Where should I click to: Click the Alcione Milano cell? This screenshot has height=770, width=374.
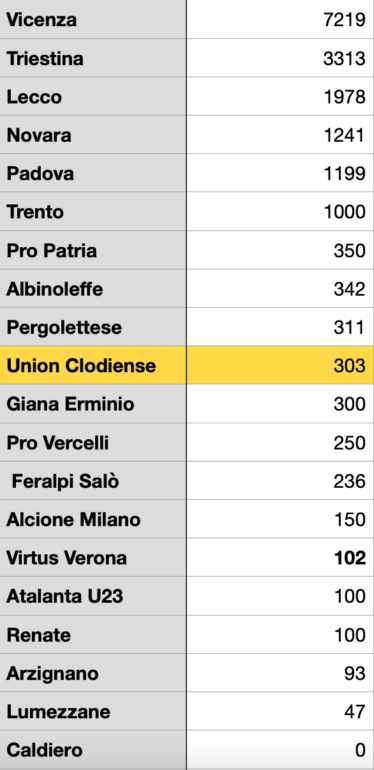93,519
